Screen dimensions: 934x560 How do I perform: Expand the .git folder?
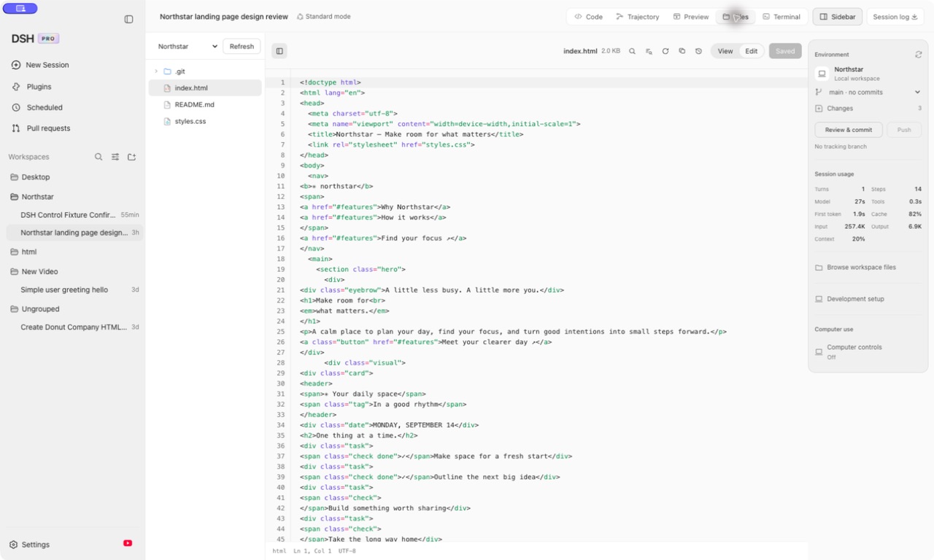[x=155, y=71]
